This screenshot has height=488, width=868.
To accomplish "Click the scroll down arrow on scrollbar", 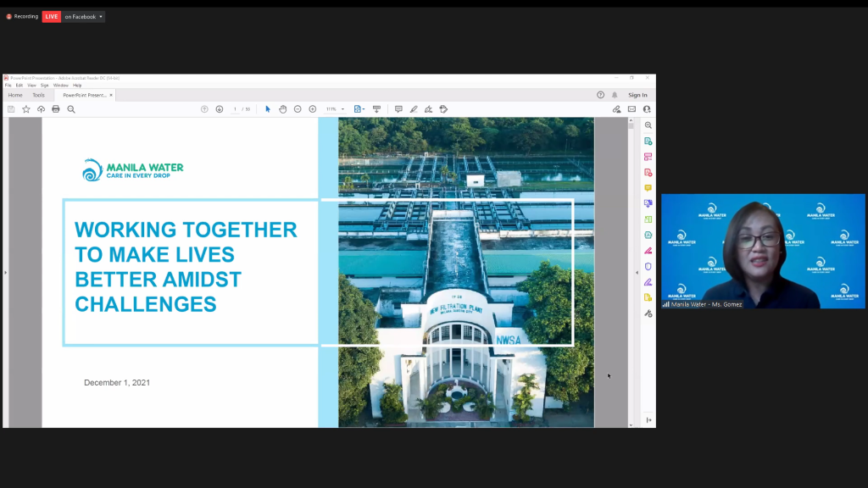I will pyautogui.click(x=631, y=425).
